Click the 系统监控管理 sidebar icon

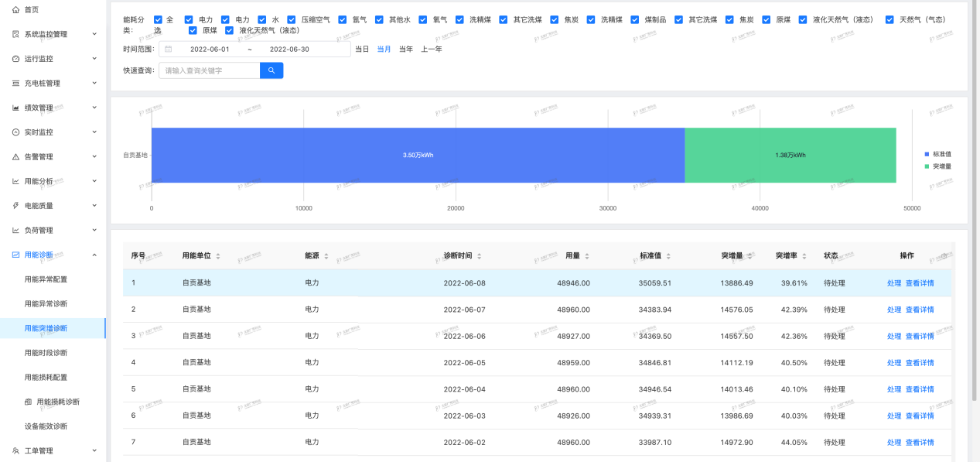pos(15,34)
